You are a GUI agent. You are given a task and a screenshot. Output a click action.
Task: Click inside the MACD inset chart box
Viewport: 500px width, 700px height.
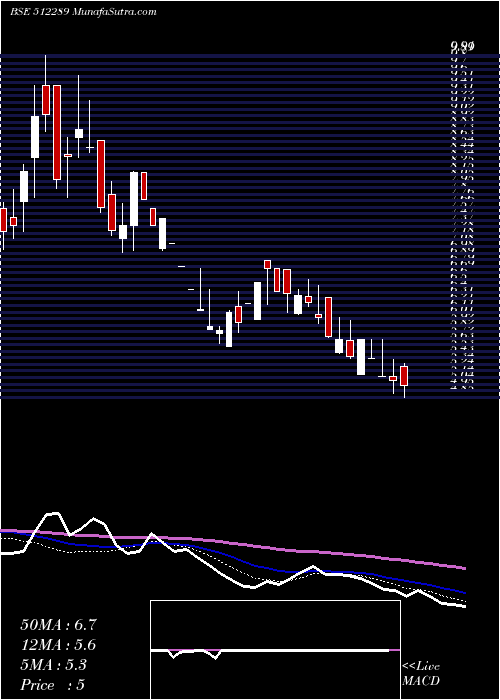pos(275,650)
